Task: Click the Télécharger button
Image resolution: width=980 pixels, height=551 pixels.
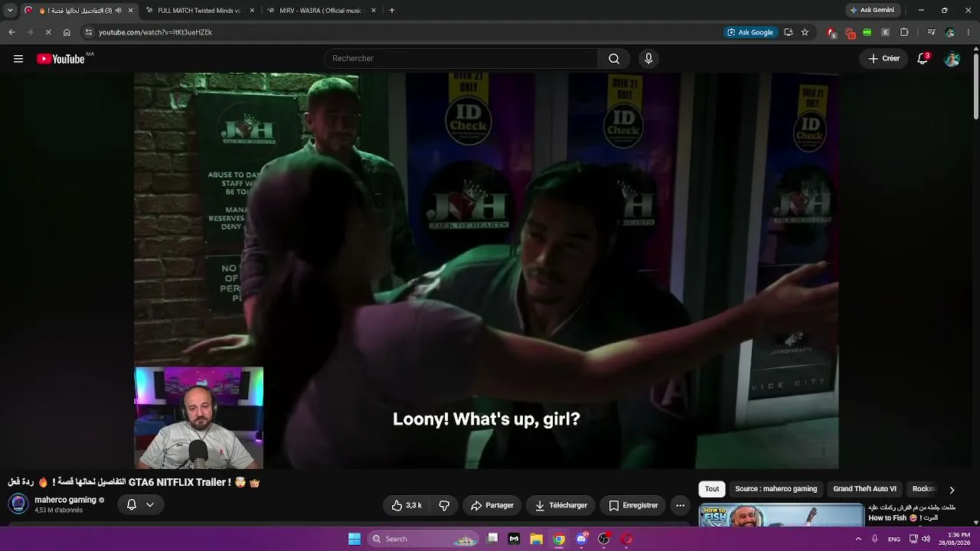Action: pos(561,505)
